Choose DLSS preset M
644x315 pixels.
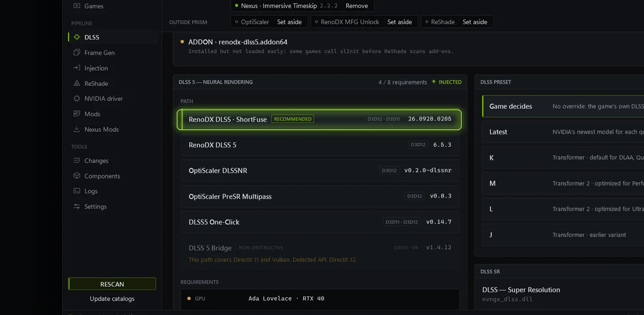point(563,183)
